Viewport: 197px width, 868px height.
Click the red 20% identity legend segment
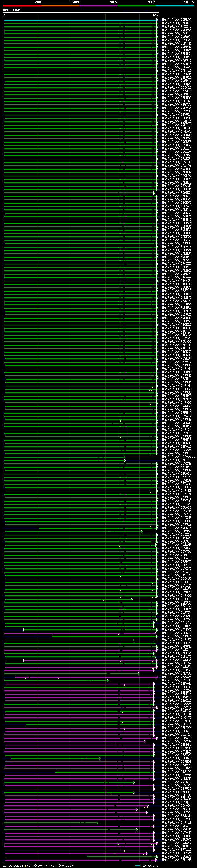tap(22, 6)
